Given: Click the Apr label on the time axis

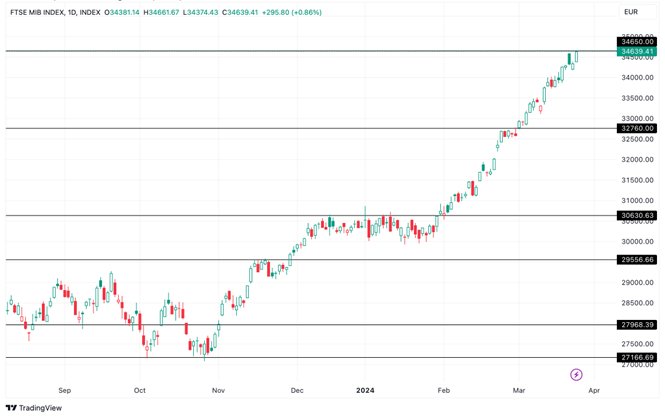Looking at the screenshot, I should 594,390.
